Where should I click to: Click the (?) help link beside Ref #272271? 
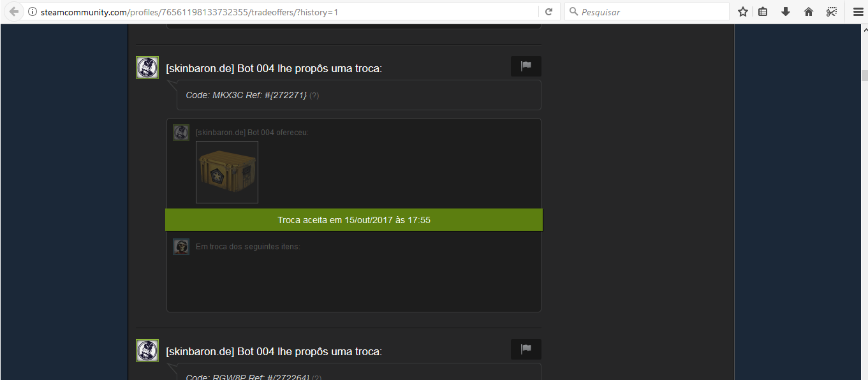[x=314, y=96]
